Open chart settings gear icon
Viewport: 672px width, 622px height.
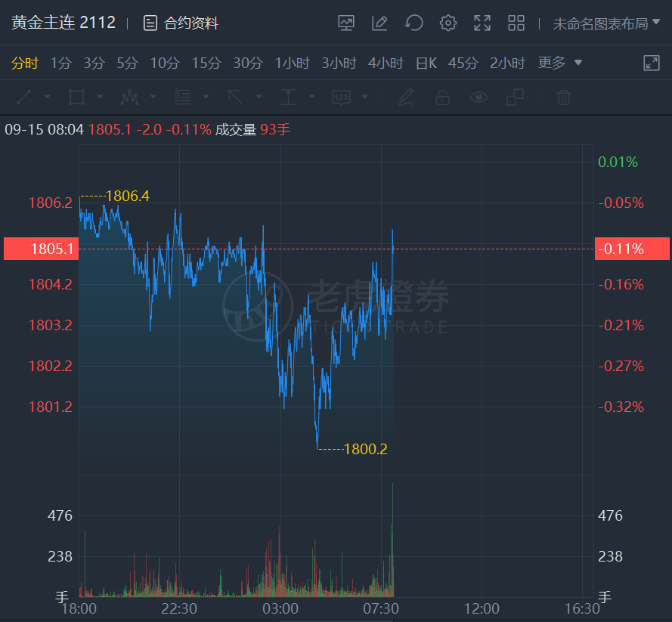pyautogui.click(x=448, y=23)
